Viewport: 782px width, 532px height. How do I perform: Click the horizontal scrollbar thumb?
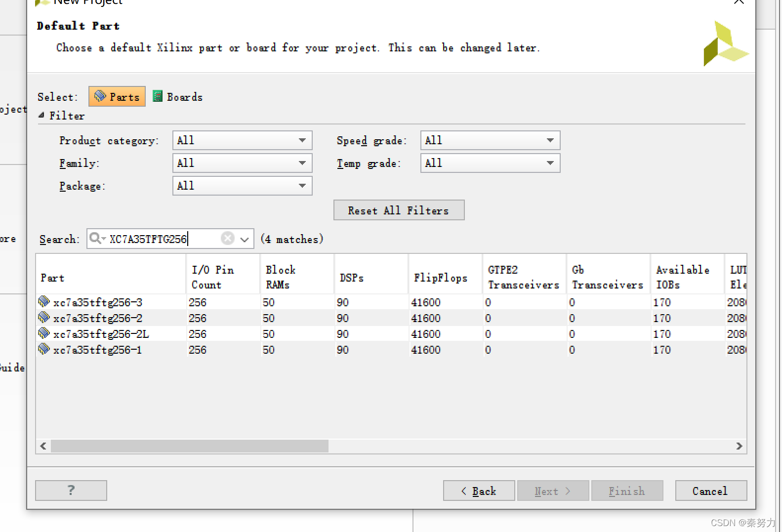pos(190,446)
